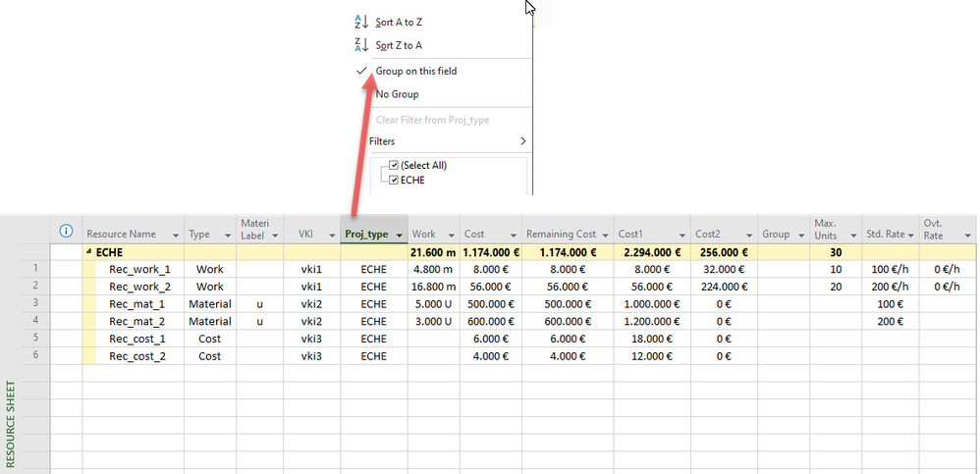Open Ovt. Rate column dropdown
The height and width of the screenshot is (474, 980).
pos(968,236)
